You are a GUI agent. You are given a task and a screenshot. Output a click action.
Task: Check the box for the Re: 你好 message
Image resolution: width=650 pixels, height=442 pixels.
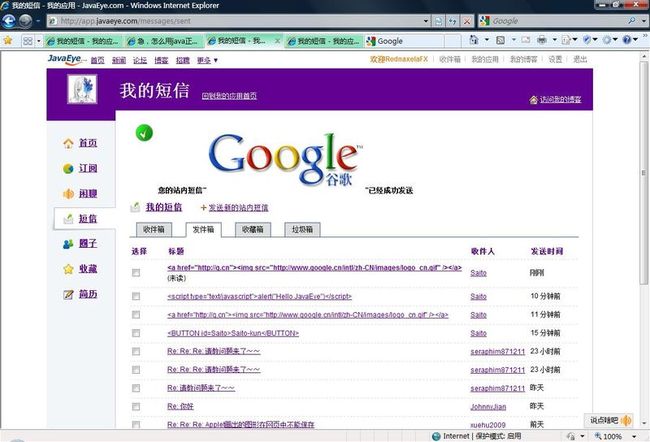136,406
